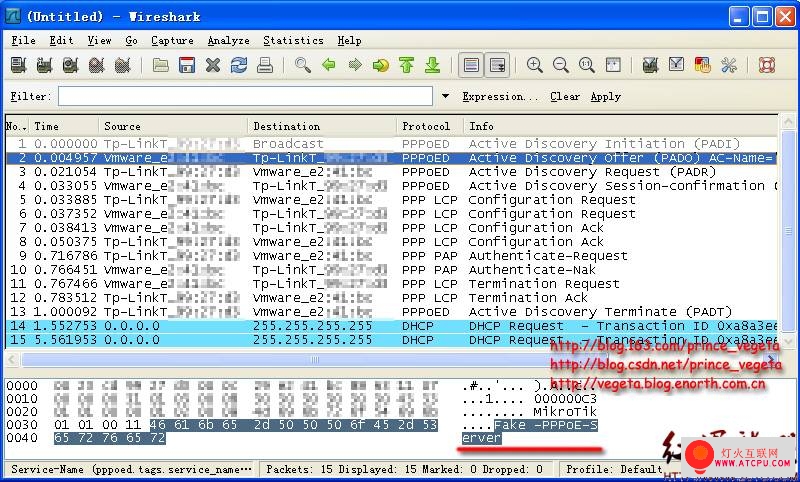Screen dimensions: 800x482
Task: Find a packet using magnifier icon
Action: (x=303, y=65)
